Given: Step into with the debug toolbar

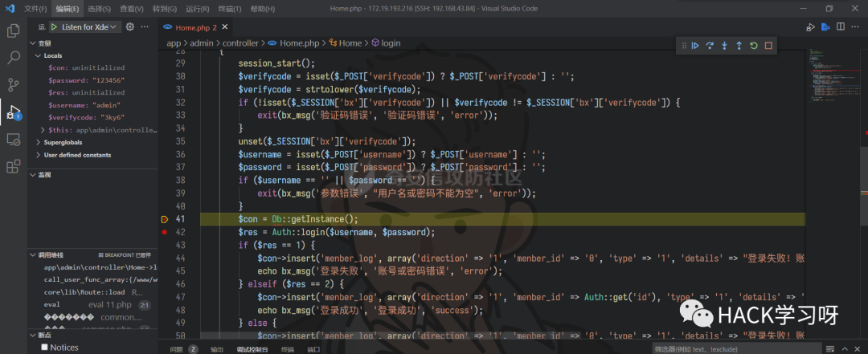Looking at the screenshot, I should coord(725,46).
